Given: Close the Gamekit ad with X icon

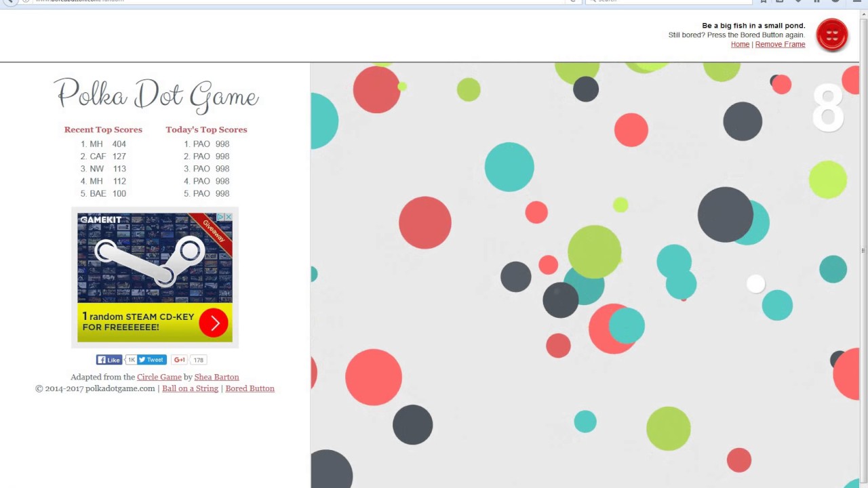Looking at the screenshot, I should 229,217.
